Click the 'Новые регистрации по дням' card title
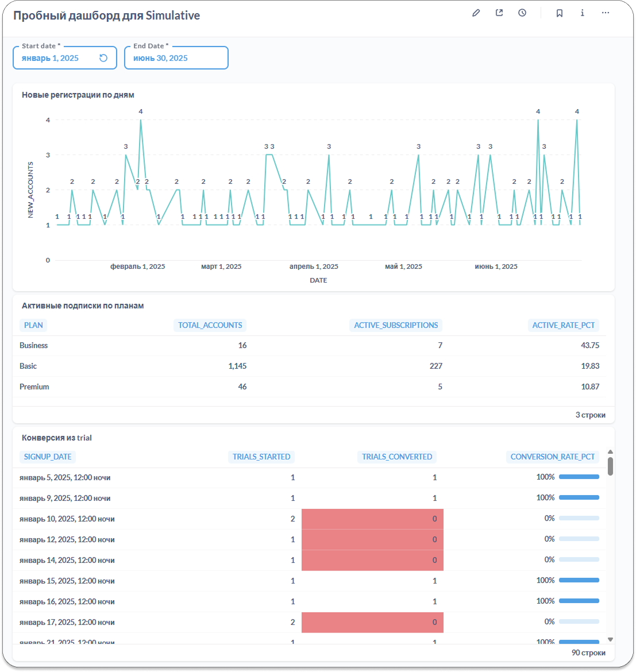 [x=78, y=95]
